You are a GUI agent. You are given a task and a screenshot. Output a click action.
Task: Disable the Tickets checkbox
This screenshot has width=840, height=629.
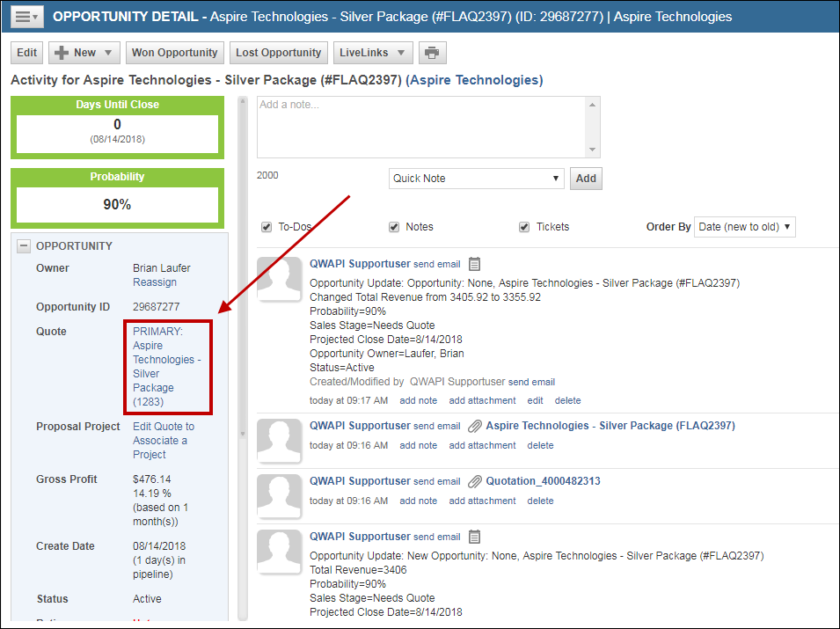click(524, 227)
